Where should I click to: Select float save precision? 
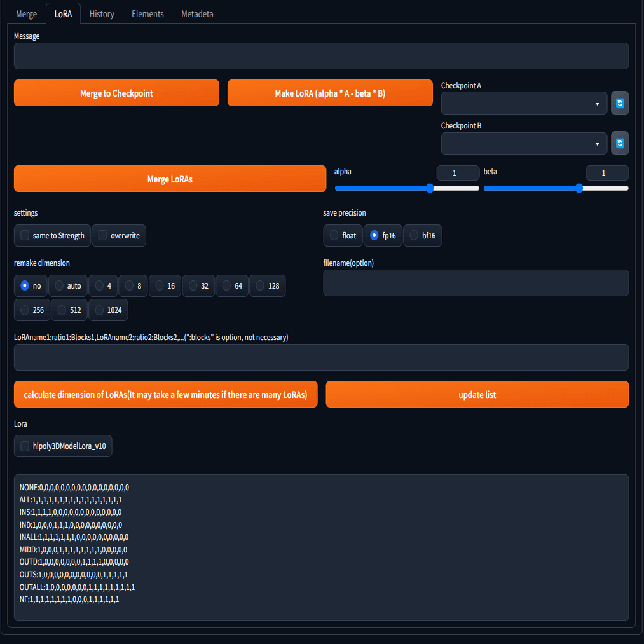point(343,235)
